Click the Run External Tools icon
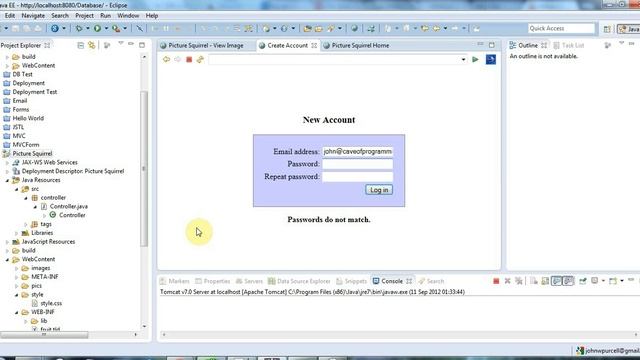This screenshot has width=640, height=360. 116,28
